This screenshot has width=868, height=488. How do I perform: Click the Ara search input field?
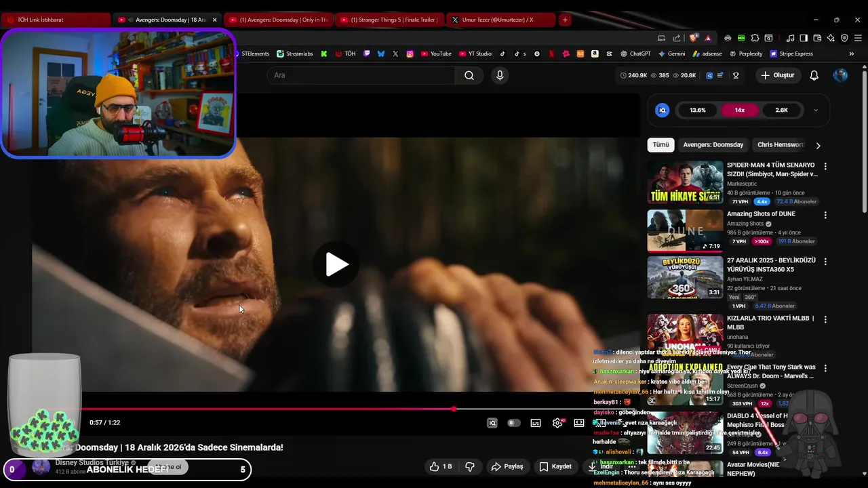(x=361, y=75)
